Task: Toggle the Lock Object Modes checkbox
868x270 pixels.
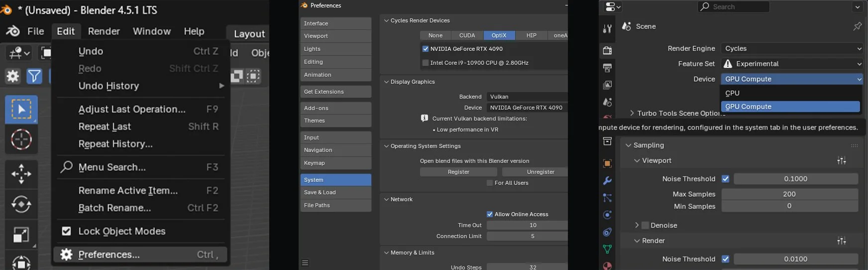Action: tap(66, 231)
